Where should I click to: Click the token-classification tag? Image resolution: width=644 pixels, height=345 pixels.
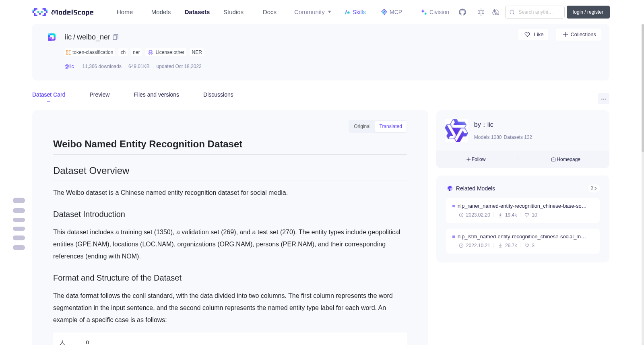coord(90,52)
